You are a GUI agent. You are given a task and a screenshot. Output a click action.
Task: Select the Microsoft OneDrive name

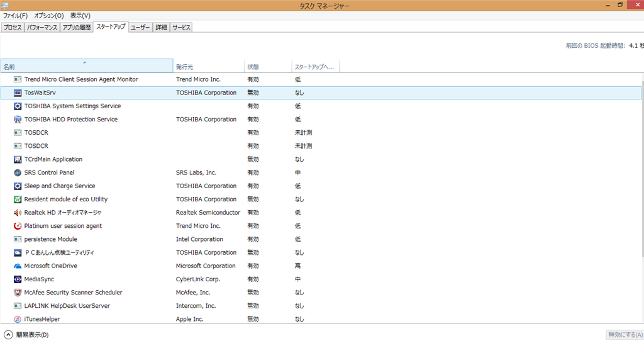tap(50, 266)
